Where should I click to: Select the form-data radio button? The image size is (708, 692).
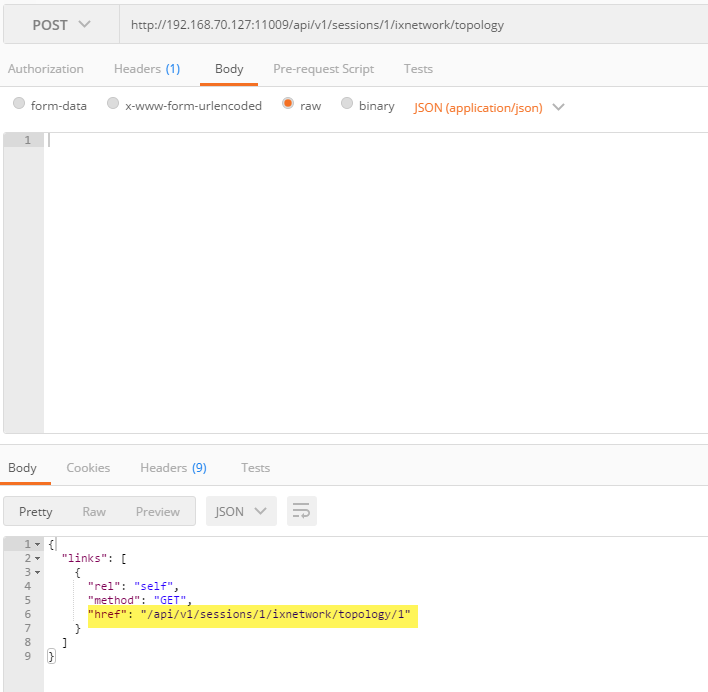pos(19,104)
